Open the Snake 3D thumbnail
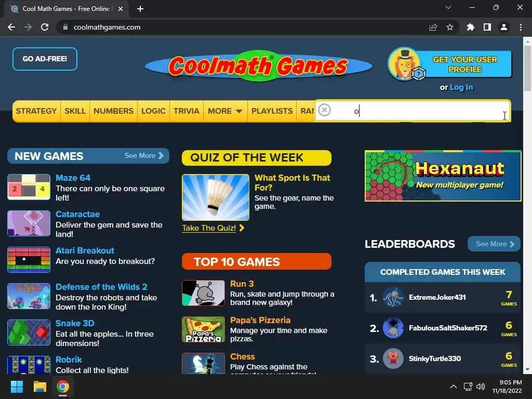The width and height of the screenshot is (532, 399). click(29, 332)
